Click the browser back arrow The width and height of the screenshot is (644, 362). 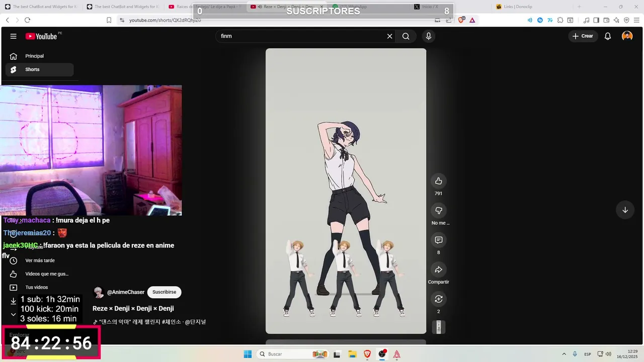tap(8, 20)
